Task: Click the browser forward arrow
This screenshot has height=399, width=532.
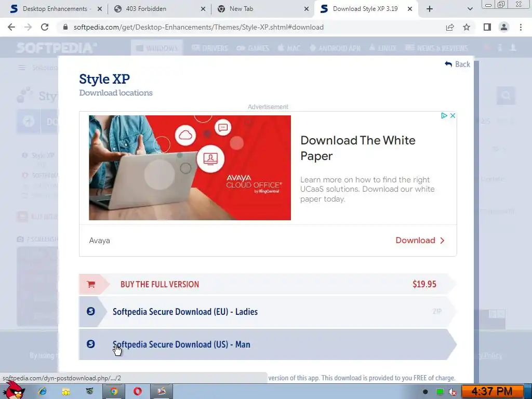Action: click(28, 27)
